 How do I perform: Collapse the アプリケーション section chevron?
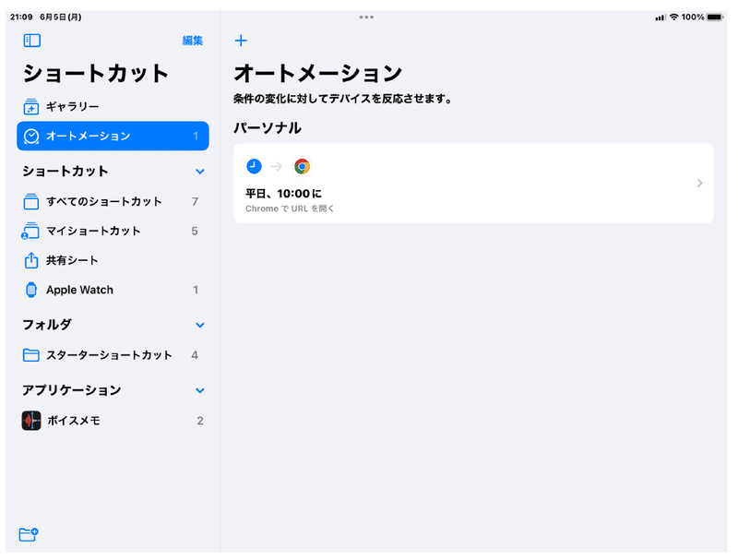click(x=200, y=390)
